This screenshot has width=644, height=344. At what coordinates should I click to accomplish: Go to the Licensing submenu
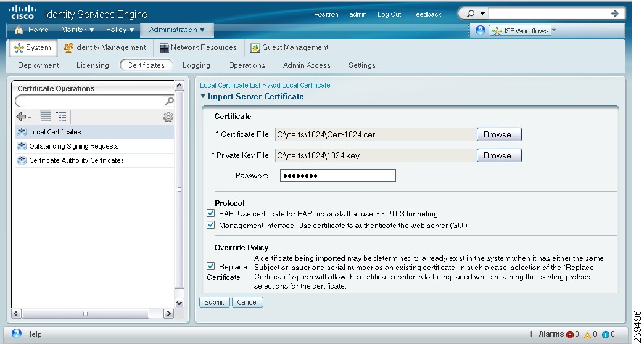click(93, 65)
